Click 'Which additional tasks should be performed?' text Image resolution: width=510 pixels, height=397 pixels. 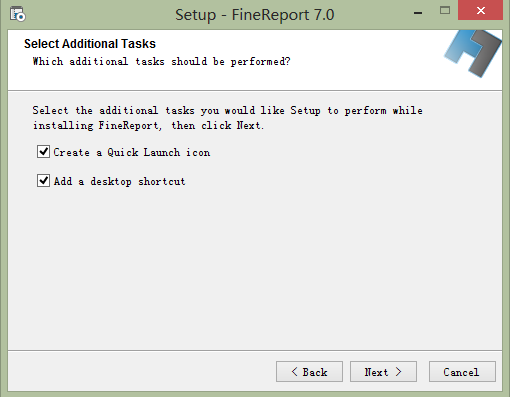pyautogui.click(x=161, y=62)
